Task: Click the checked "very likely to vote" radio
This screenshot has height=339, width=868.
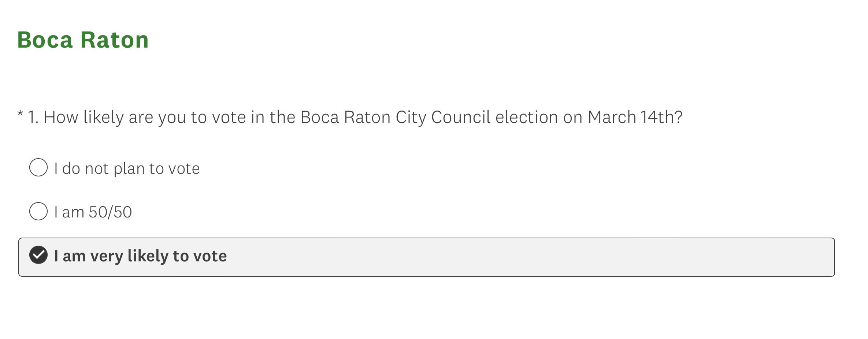Action: click(x=38, y=255)
